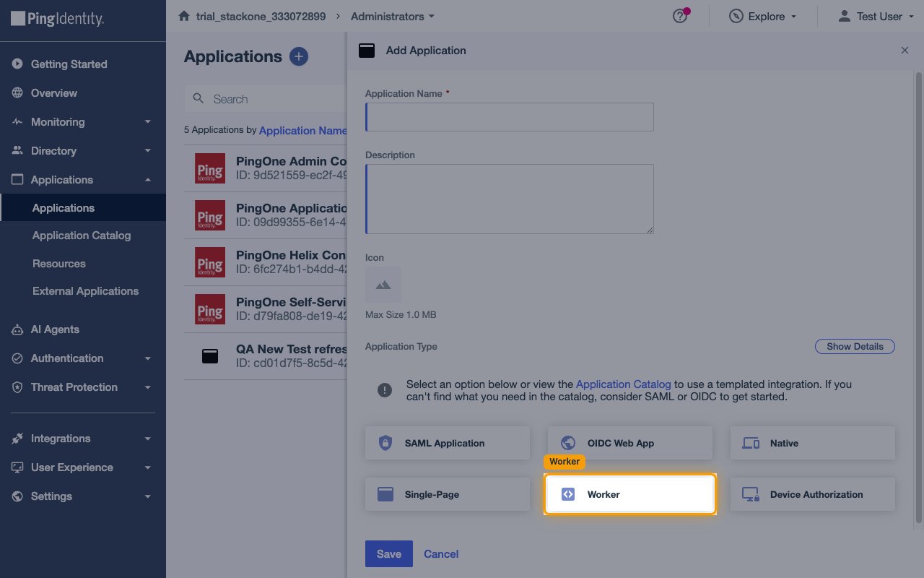The image size is (924, 578).
Task: Expand the Threat Protection menu
Action: [147, 387]
